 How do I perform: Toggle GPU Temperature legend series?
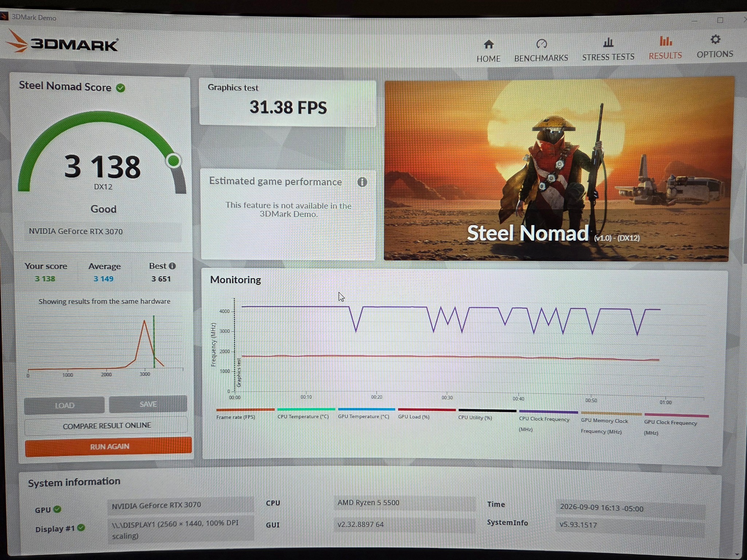pyautogui.click(x=366, y=413)
